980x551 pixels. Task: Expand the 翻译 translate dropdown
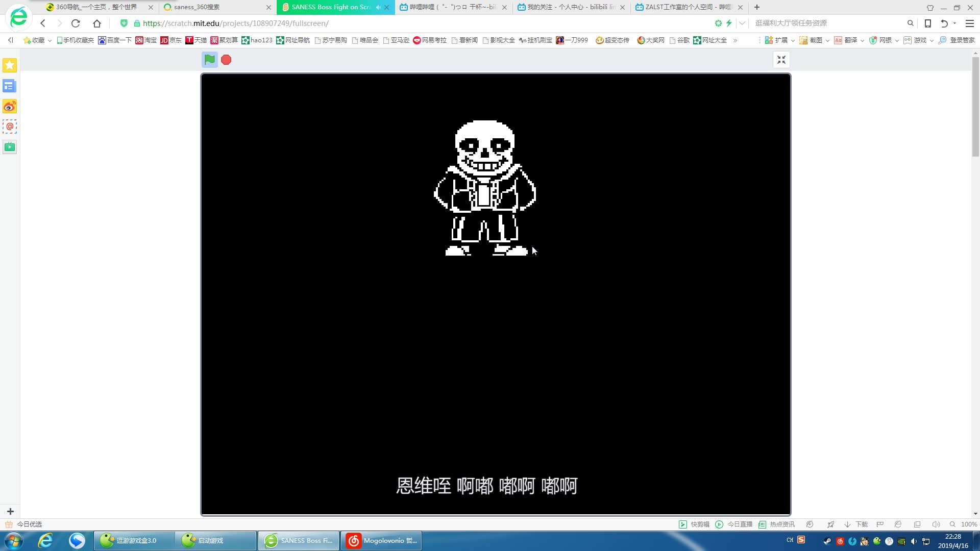(x=862, y=40)
